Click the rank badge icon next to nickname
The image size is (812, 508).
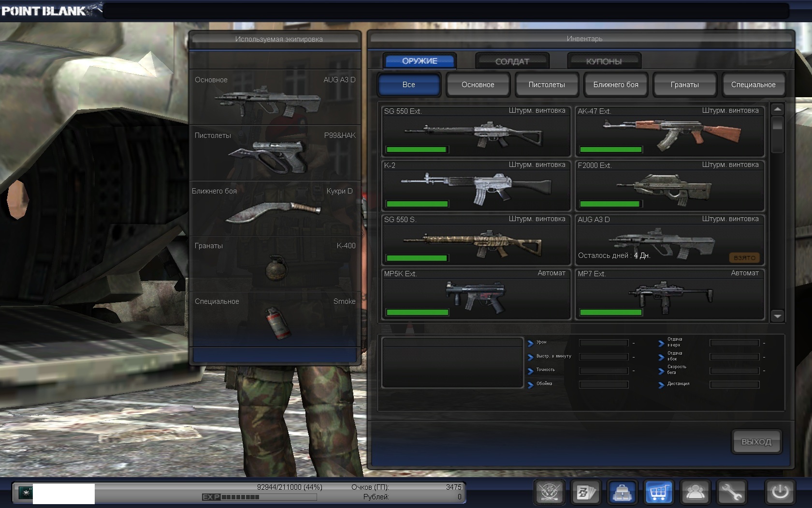click(x=25, y=493)
